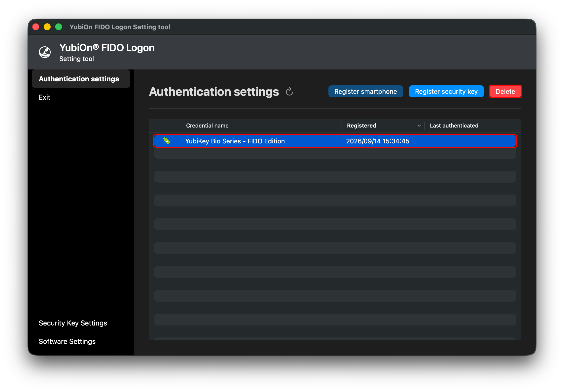Expand the Registered column sort chevron
This screenshot has width=564, height=392.
[x=419, y=126]
